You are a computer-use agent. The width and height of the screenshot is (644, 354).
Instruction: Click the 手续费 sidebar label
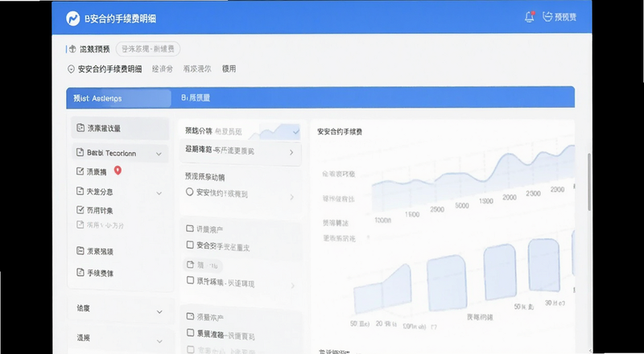(x=100, y=273)
